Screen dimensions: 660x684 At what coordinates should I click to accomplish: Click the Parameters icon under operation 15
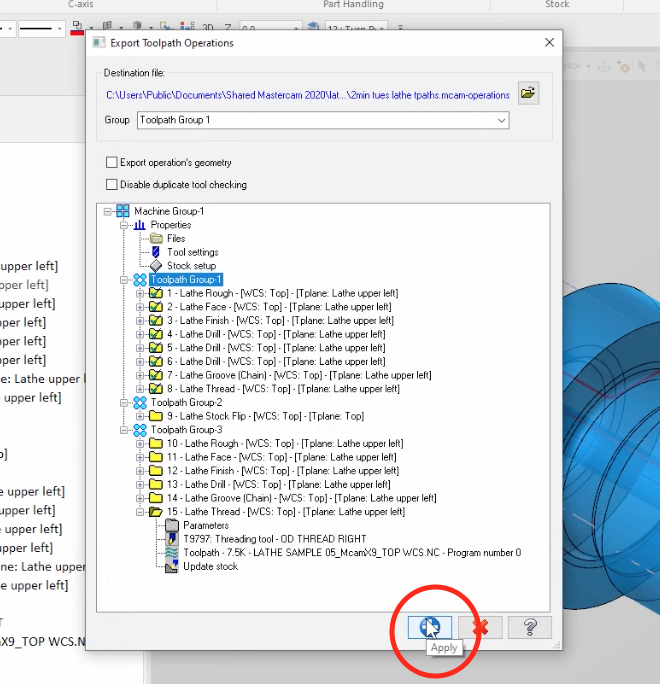[172, 525]
